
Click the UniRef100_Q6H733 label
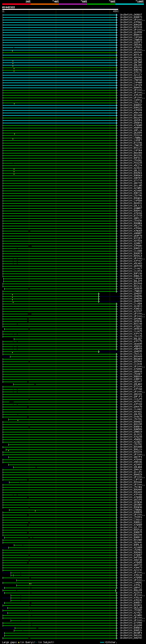pyautogui.click(x=131, y=565)
